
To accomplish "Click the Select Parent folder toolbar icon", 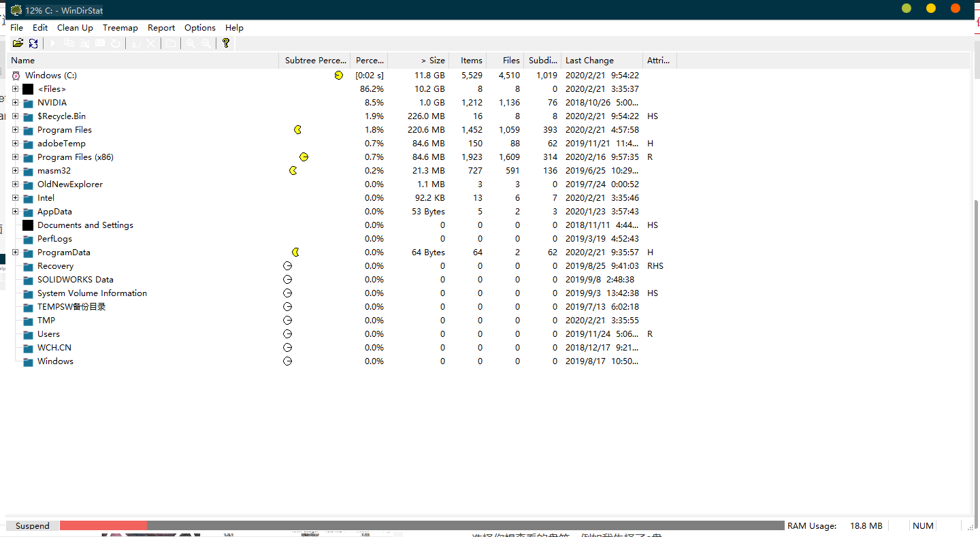I will (171, 43).
